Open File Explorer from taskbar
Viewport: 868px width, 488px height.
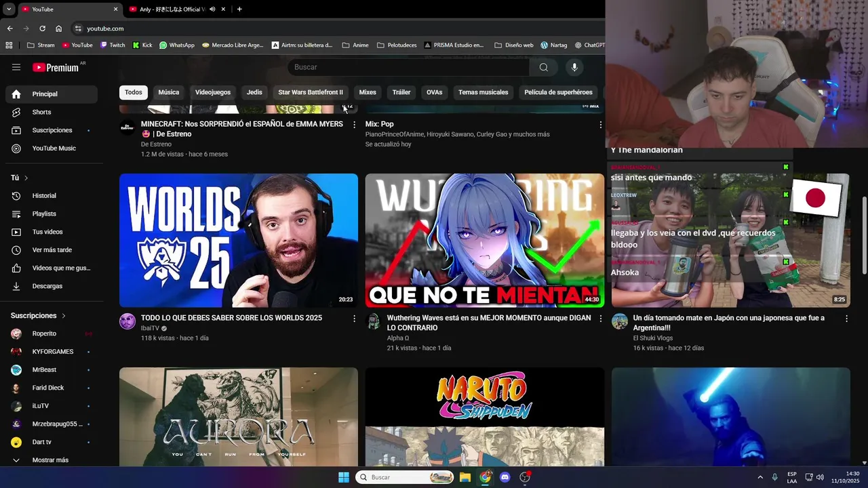point(465,477)
